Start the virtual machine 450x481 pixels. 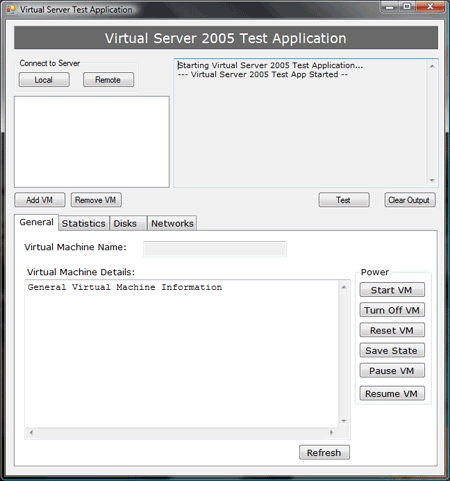pyautogui.click(x=392, y=290)
